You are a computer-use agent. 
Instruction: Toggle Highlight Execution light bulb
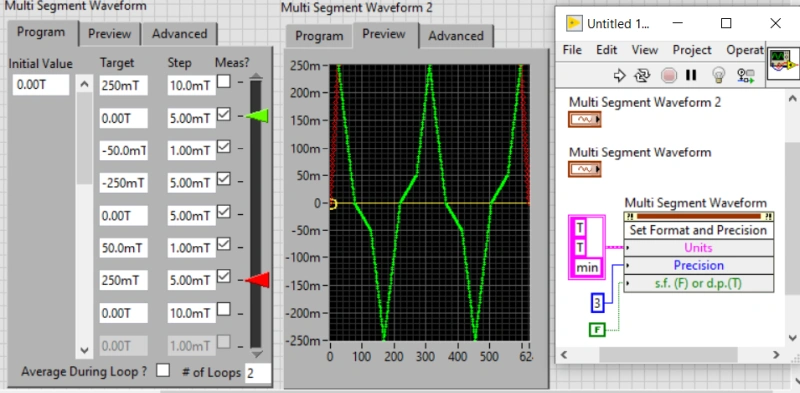click(x=718, y=76)
